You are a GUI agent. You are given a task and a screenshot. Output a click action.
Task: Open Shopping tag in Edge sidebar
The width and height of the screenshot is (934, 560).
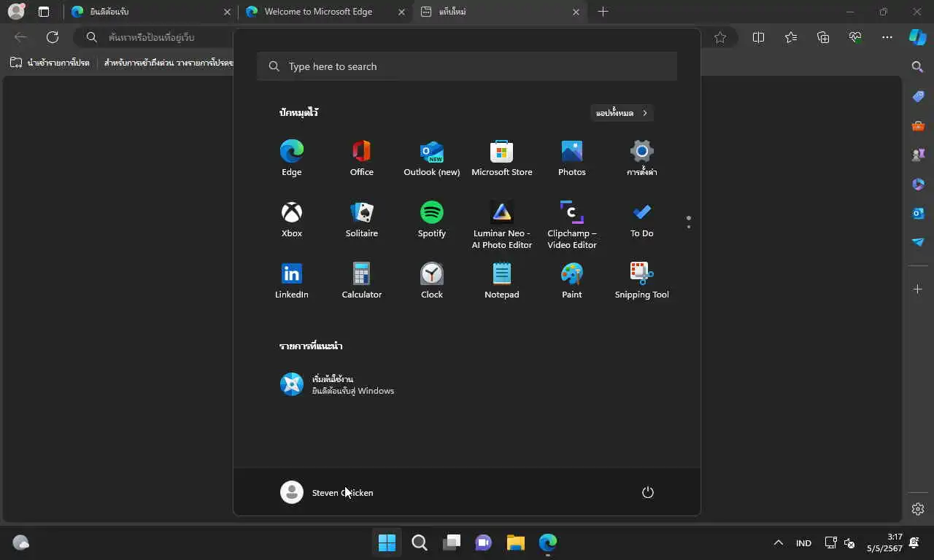[x=918, y=96]
